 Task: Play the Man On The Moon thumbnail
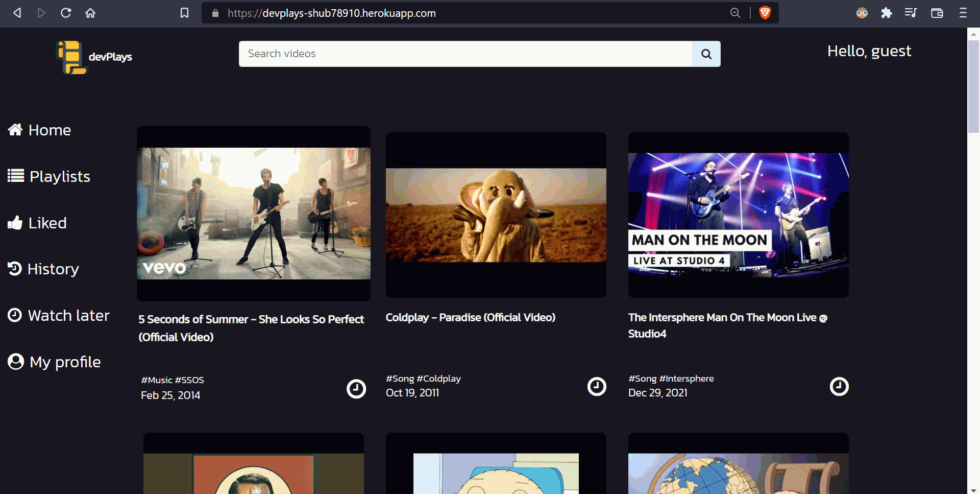738,215
